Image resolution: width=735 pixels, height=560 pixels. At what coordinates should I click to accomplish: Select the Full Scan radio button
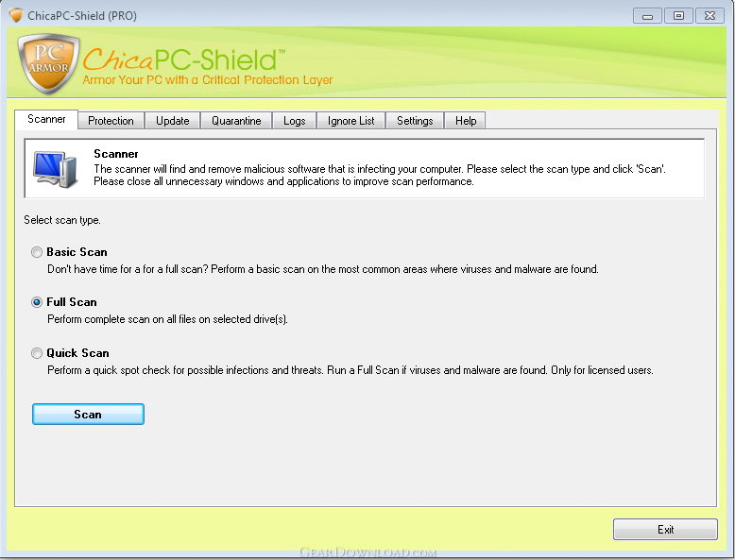point(37,302)
